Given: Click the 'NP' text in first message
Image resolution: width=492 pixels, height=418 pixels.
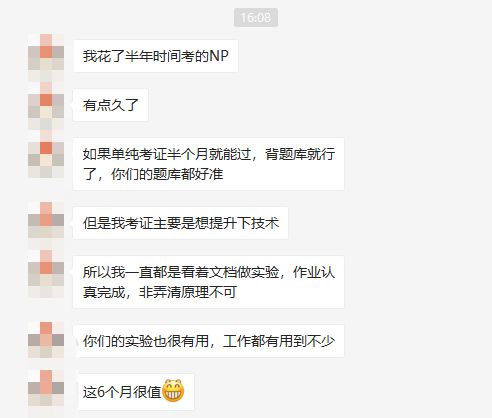Looking at the screenshot, I should point(219,56).
